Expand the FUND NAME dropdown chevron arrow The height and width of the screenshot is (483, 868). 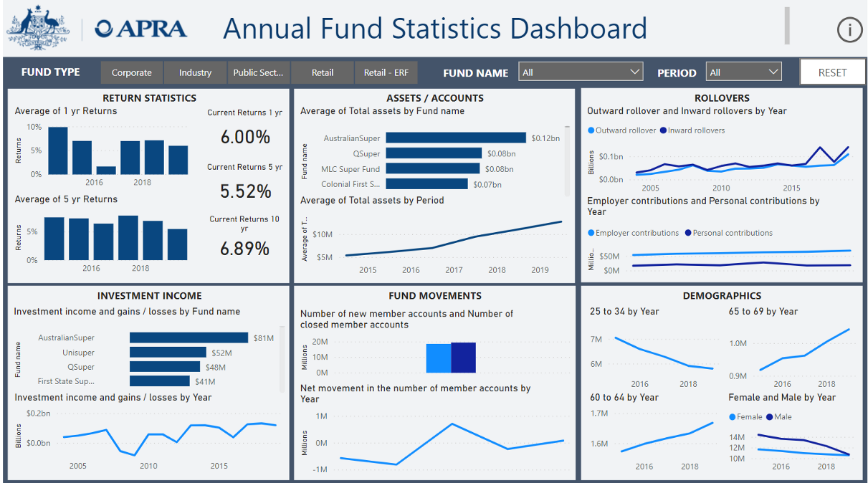tap(634, 72)
